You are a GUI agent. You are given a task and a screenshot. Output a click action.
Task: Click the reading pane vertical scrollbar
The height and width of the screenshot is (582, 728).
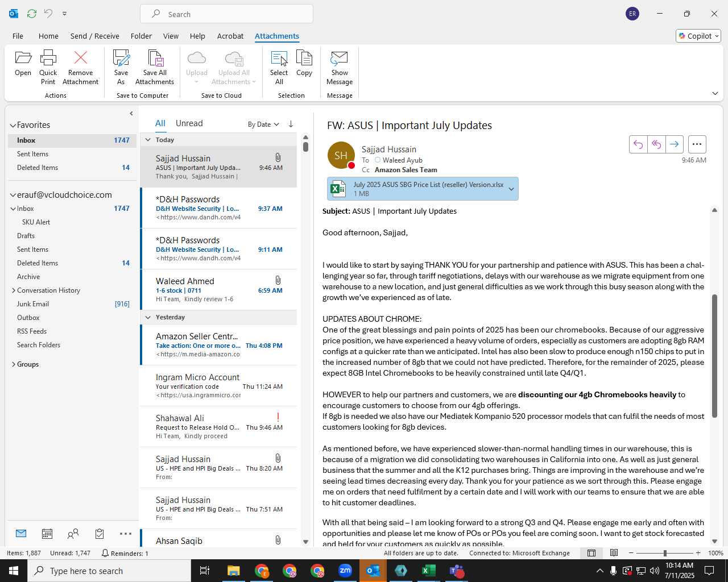pyautogui.click(x=714, y=356)
